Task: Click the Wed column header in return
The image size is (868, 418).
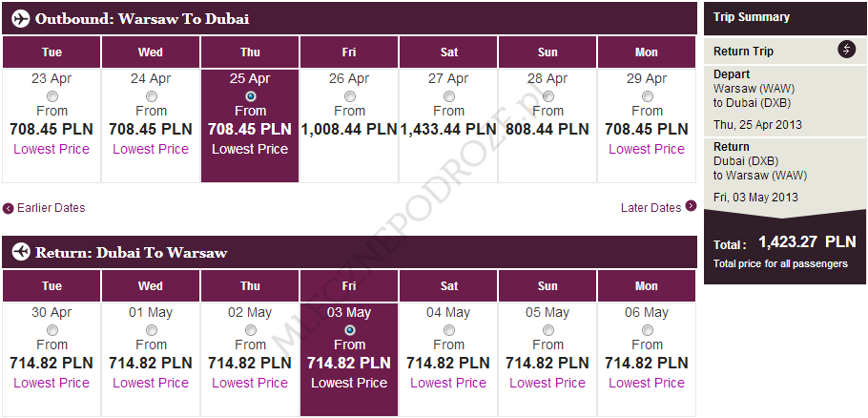Action: pos(151,285)
